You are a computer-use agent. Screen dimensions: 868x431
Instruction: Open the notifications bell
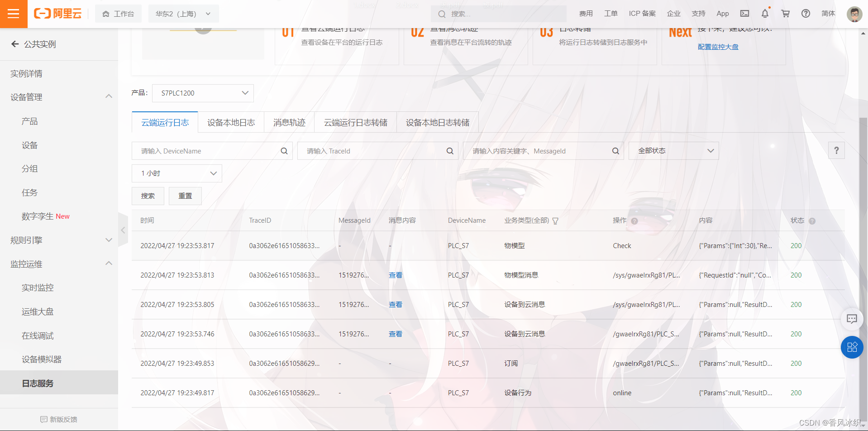click(765, 14)
